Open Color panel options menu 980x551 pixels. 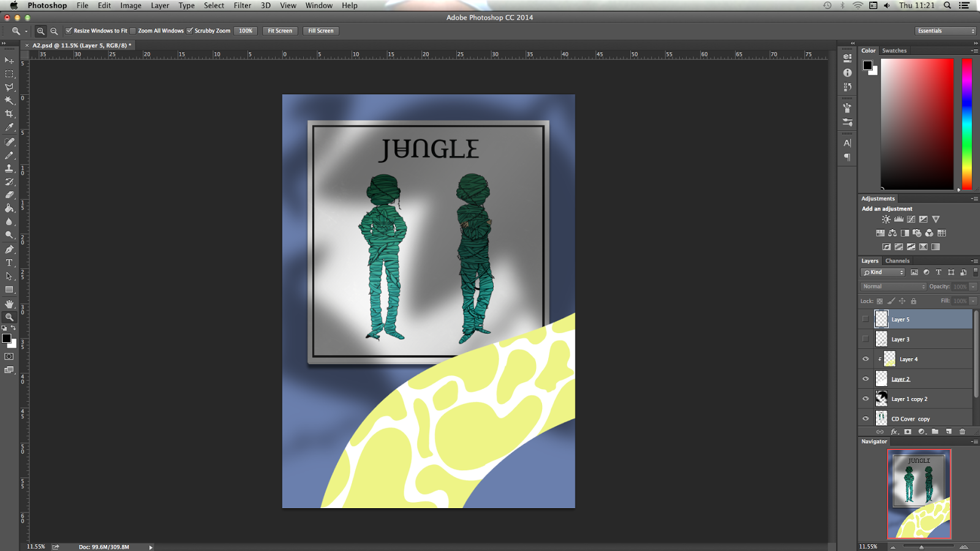coord(974,51)
